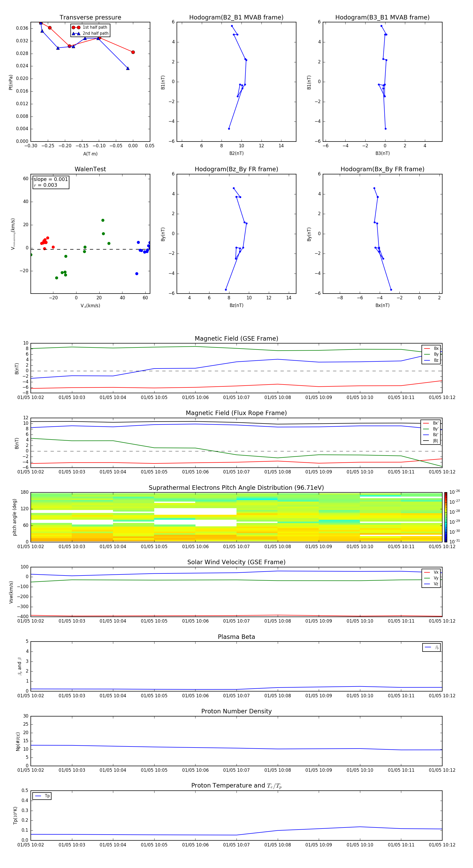The image size is (473, 868).
Task: Click the "Np(#/cc)" y-axis label
Action: pyautogui.click(x=18, y=741)
